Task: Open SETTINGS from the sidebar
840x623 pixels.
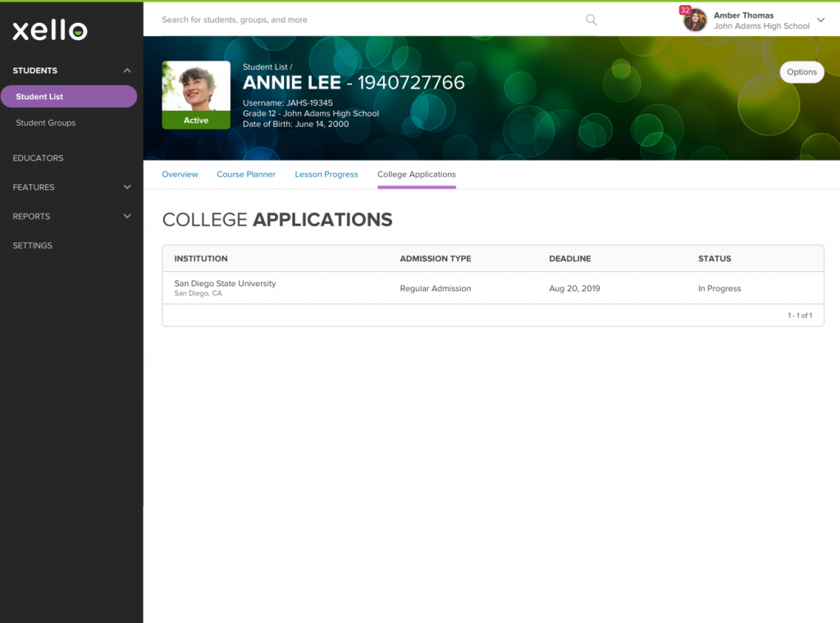Action: 32,245
